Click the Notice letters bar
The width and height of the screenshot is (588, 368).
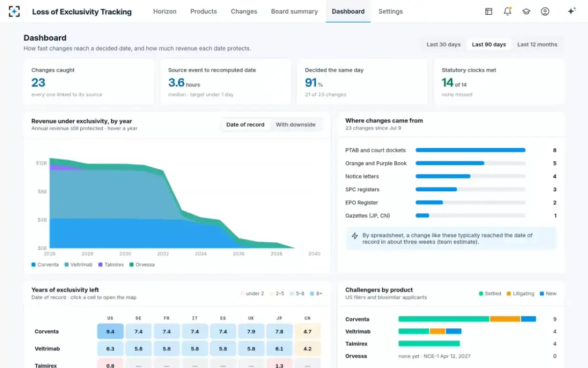pyautogui.click(x=443, y=176)
